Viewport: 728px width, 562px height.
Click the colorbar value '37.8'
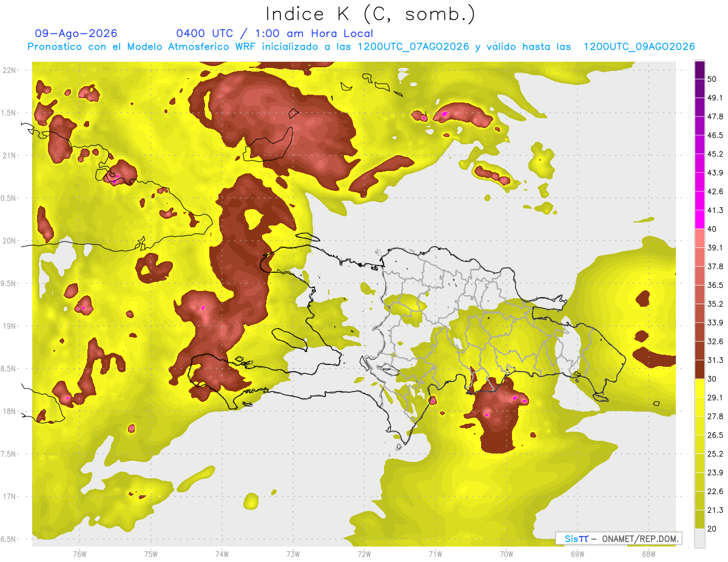point(715,266)
